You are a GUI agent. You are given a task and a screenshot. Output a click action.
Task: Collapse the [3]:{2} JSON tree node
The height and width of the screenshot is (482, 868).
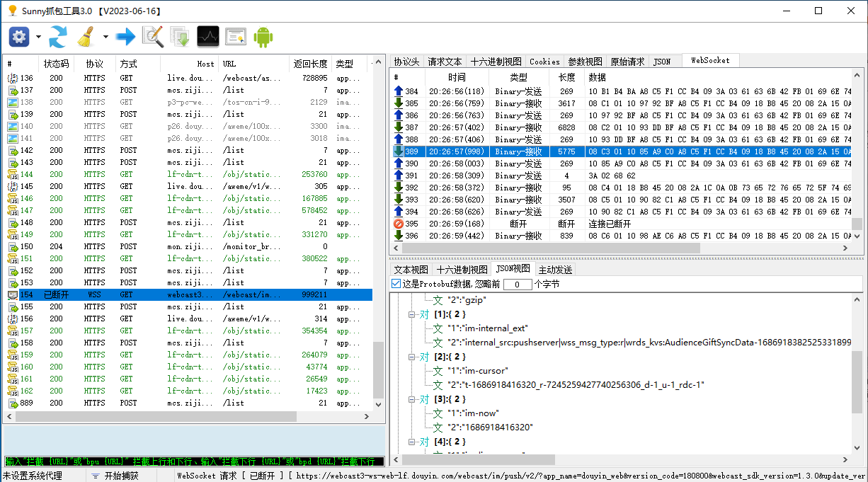point(412,399)
